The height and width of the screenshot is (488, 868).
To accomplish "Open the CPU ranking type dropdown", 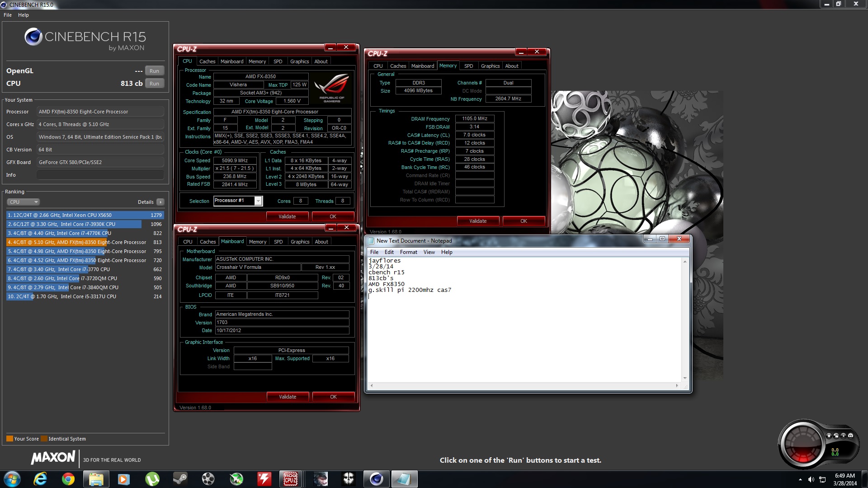I will tap(24, 202).
